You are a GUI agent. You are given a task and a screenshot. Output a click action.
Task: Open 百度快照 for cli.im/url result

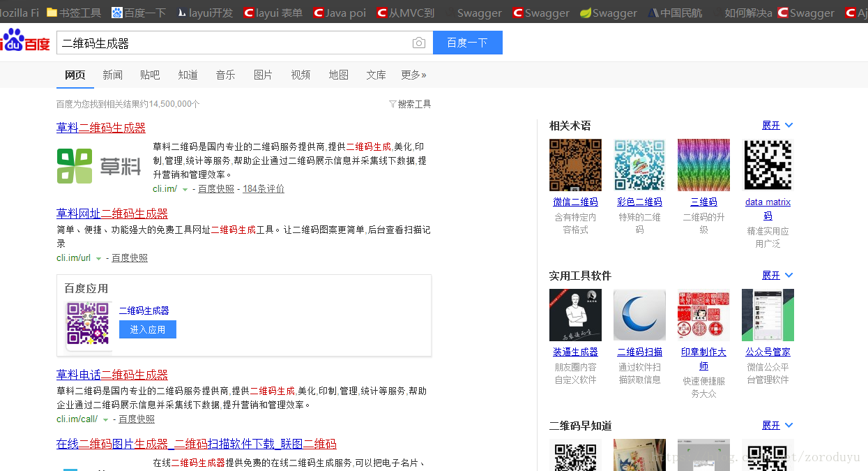point(130,258)
